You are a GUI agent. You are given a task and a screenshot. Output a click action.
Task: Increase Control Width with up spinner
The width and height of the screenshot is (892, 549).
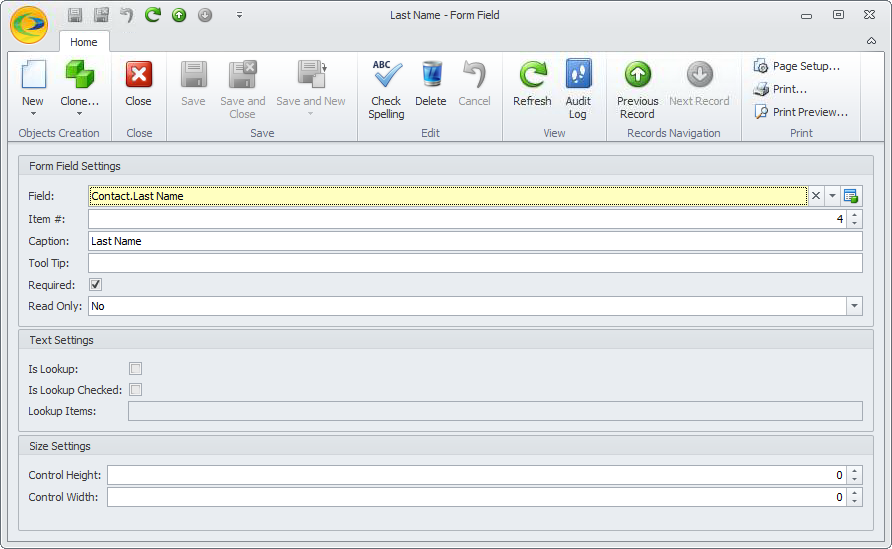854,493
